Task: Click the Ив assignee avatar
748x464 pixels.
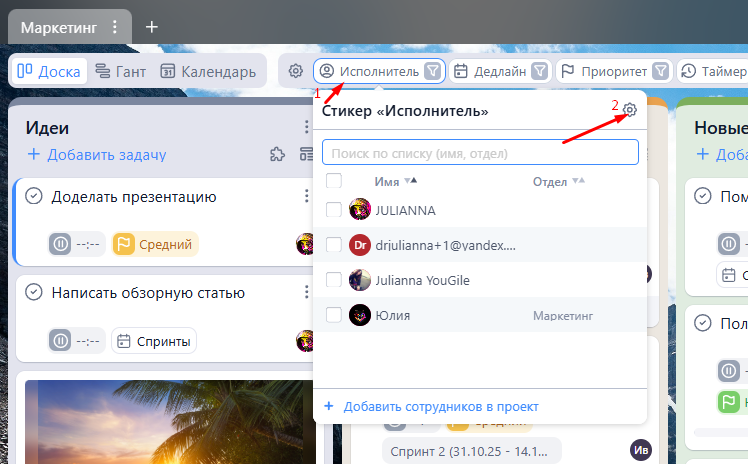Action: [x=641, y=450]
